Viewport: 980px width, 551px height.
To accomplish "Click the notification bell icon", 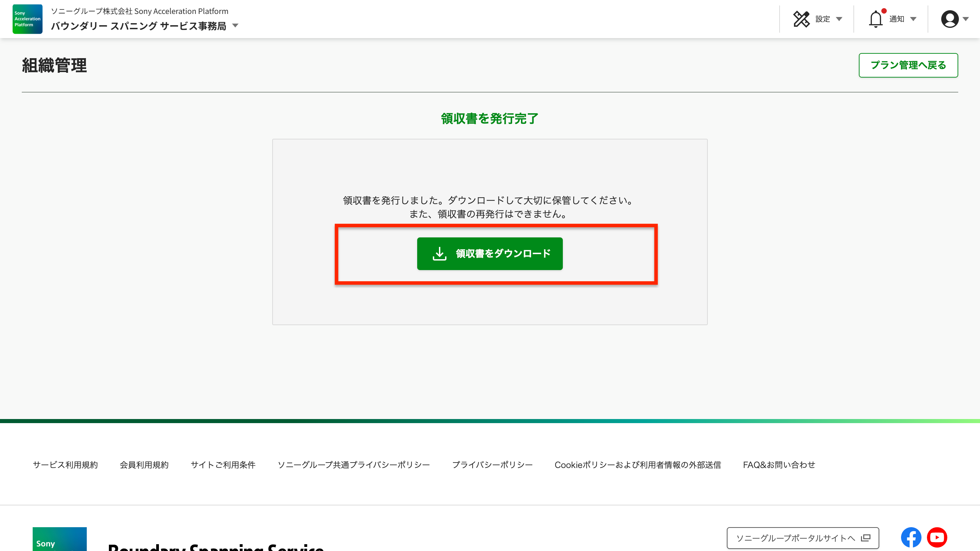I will pyautogui.click(x=876, y=19).
